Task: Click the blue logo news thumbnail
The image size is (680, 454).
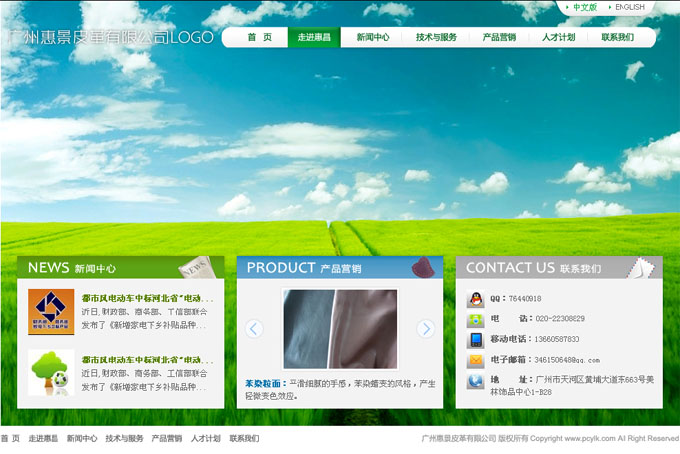Action: tap(51, 311)
